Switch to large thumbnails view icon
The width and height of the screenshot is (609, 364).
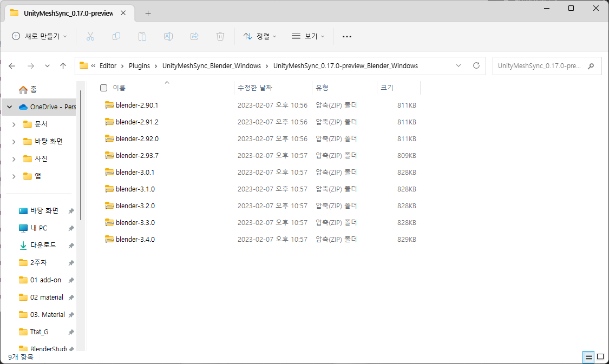(x=600, y=357)
